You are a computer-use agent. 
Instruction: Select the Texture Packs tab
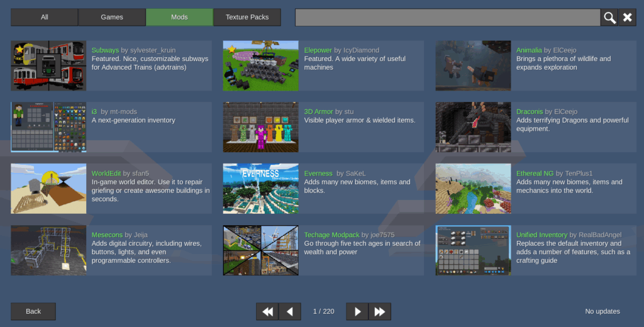click(247, 18)
